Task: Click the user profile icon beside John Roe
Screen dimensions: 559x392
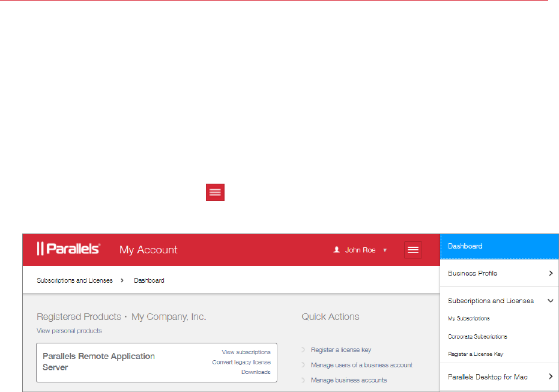Action: point(336,250)
